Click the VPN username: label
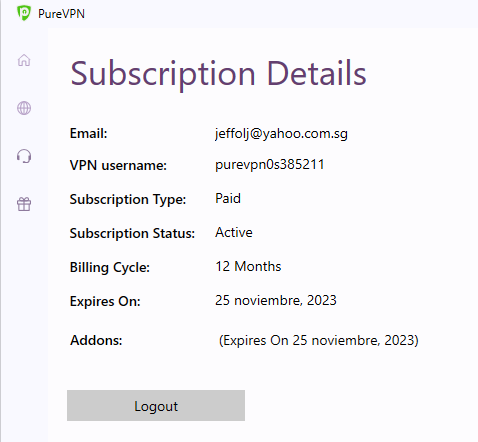The width and height of the screenshot is (478, 442). (x=118, y=165)
